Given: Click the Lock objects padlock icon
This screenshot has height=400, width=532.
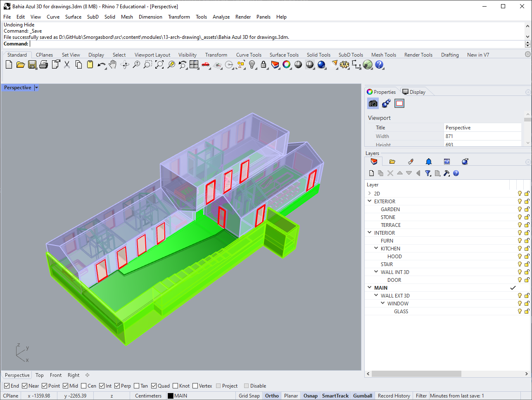Looking at the screenshot, I should click(264, 64).
